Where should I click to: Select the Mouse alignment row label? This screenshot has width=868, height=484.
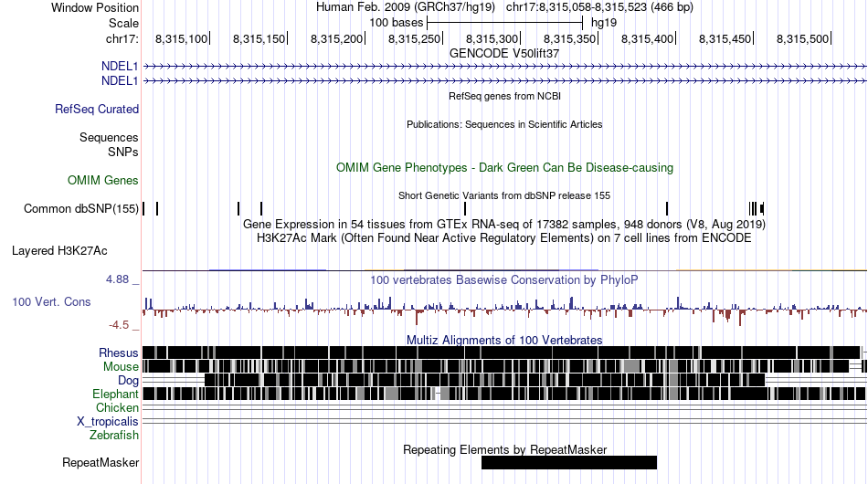point(121,367)
